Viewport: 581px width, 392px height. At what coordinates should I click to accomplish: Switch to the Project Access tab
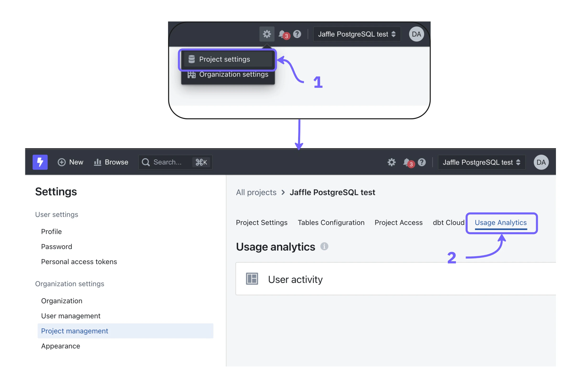[x=398, y=222]
